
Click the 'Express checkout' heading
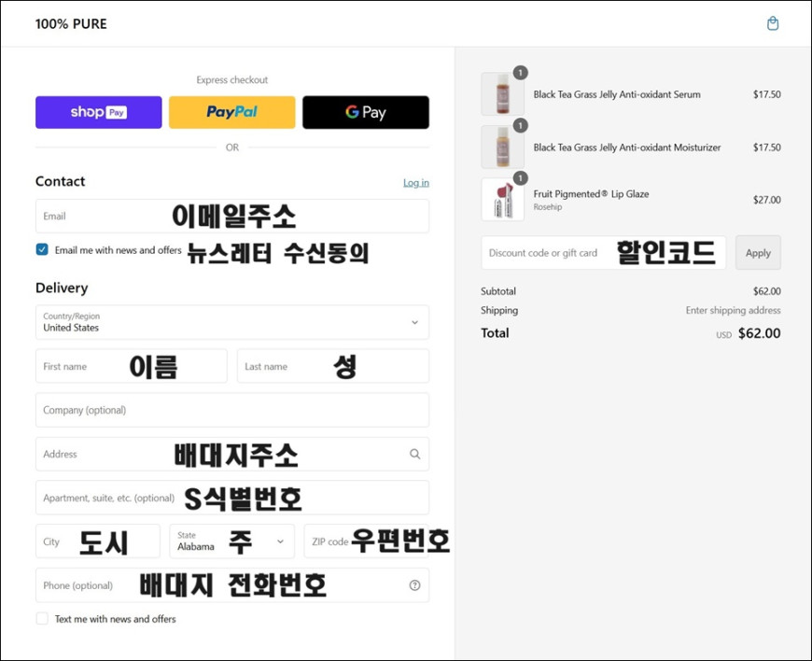(x=232, y=79)
